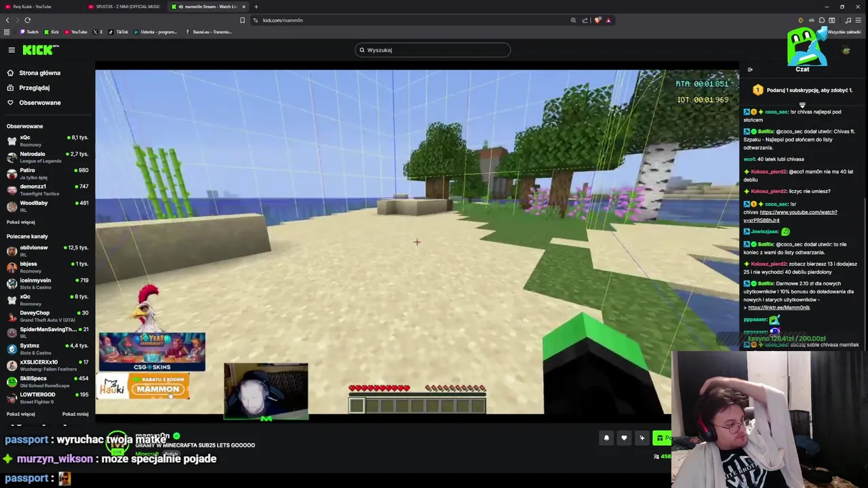Click the share page icon
The image size is (868, 488).
click(x=585, y=20)
